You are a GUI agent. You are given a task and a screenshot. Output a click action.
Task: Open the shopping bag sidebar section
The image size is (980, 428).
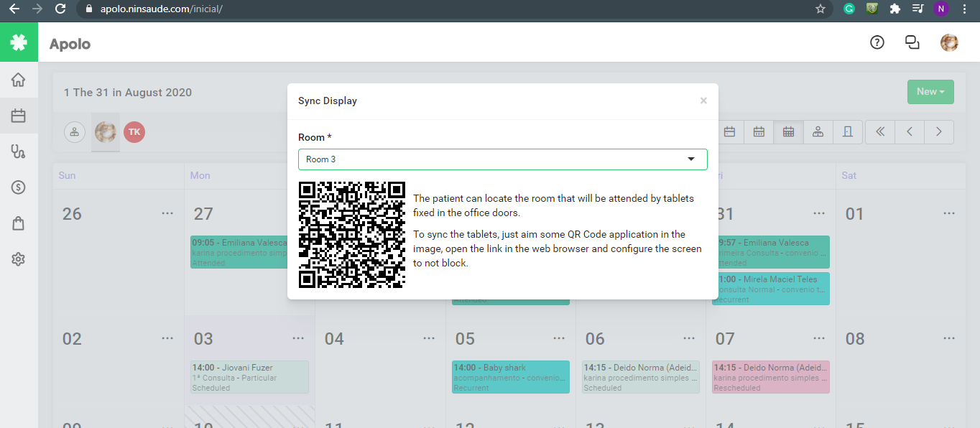[x=19, y=223]
